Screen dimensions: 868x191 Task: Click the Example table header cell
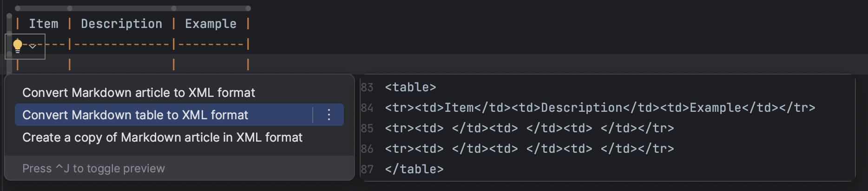tap(210, 24)
